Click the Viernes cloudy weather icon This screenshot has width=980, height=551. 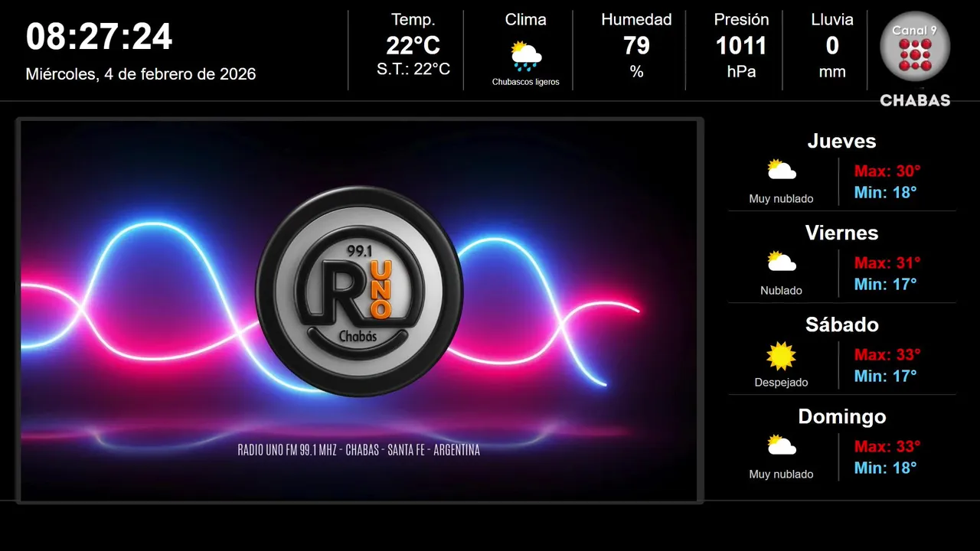782,262
